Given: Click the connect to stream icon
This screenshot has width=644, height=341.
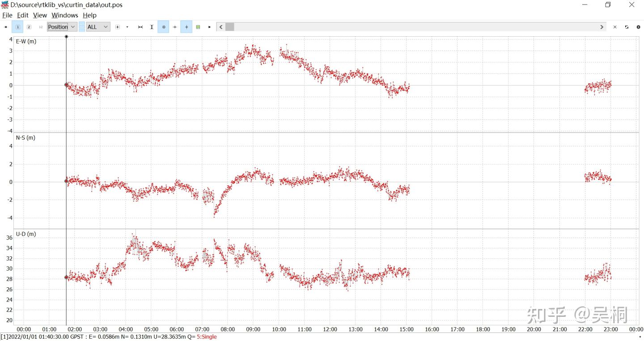Looking at the screenshot, I should 6,27.
